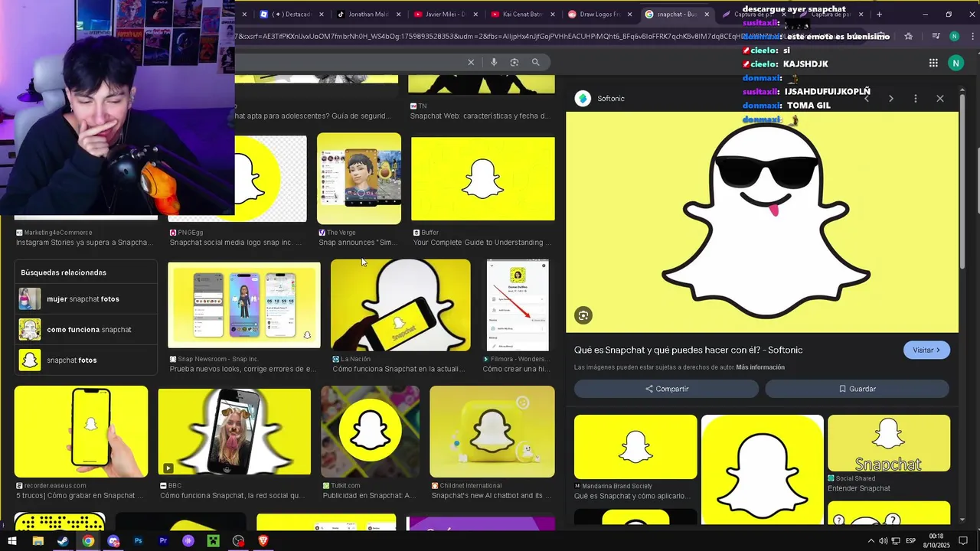Open Steam from taskbar
The image size is (980, 551).
point(63,541)
